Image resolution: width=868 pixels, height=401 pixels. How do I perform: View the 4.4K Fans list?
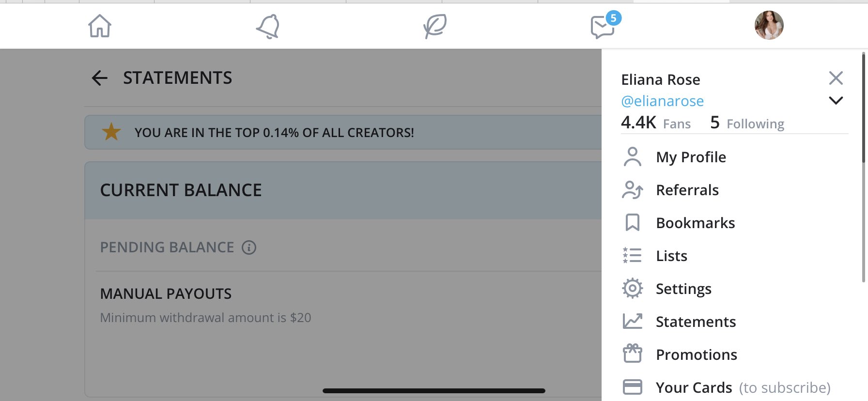pyautogui.click(x=656, y=123)
